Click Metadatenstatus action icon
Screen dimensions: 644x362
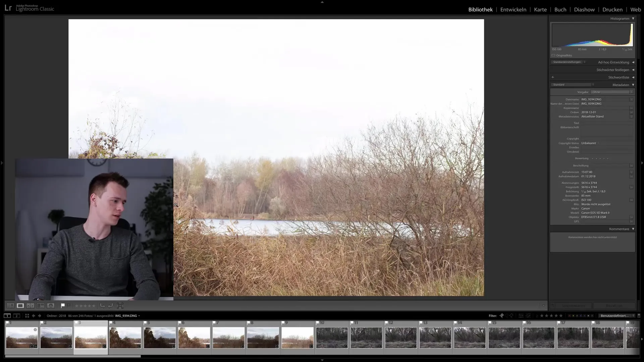pyautogui.click(x=631, y=117)
